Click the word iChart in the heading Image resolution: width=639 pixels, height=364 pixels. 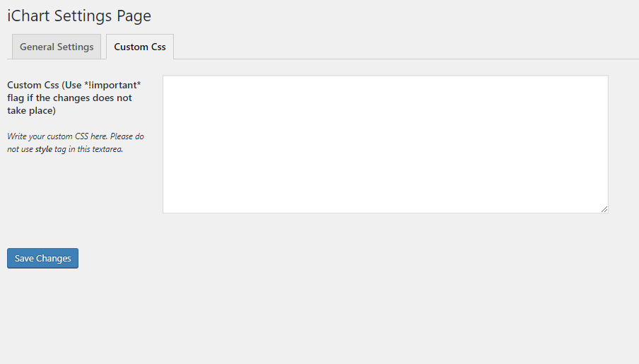point(28,16)
